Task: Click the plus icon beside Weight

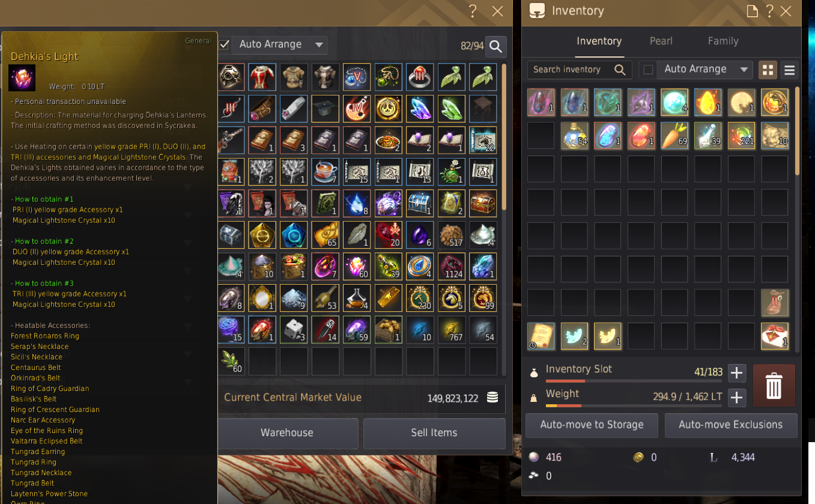Action: click(x=736, y=397)
